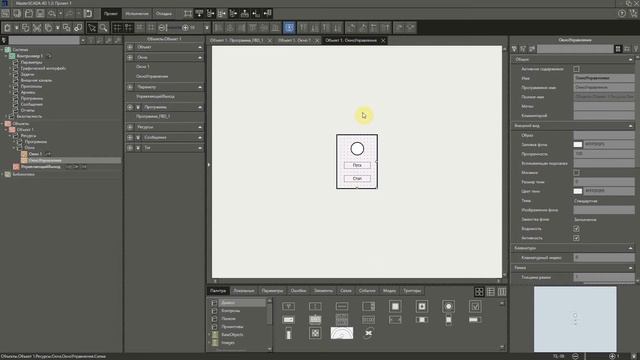Select the arrow pointer tool in toolbar
This screenshot has height=360, width=640.
click(92, 28)
